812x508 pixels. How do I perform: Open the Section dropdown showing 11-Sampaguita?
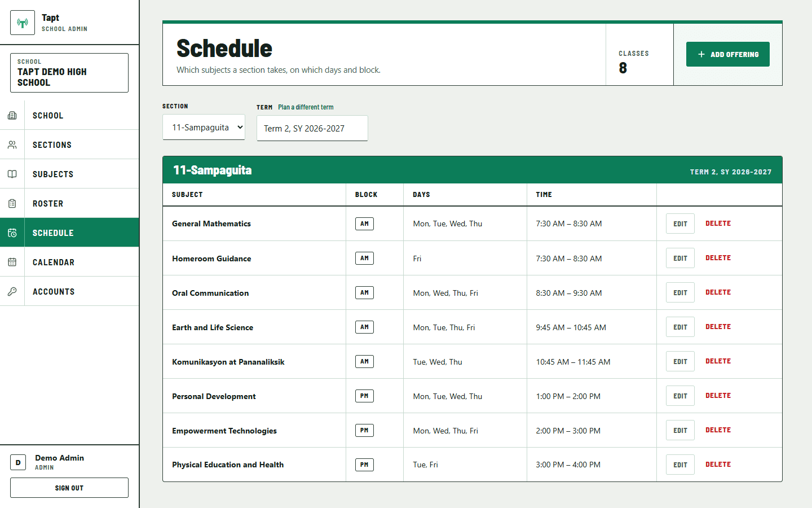[204, 128]
